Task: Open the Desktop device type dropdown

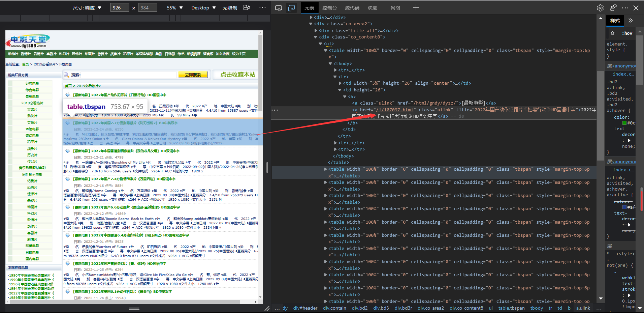Action: tap(203, 8)
